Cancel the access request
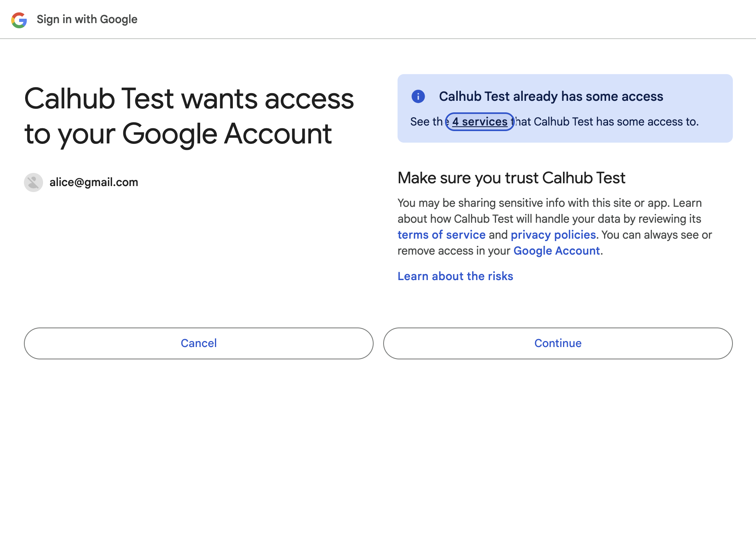The width and height of the screenshot is (756, 557). point(199,343)
